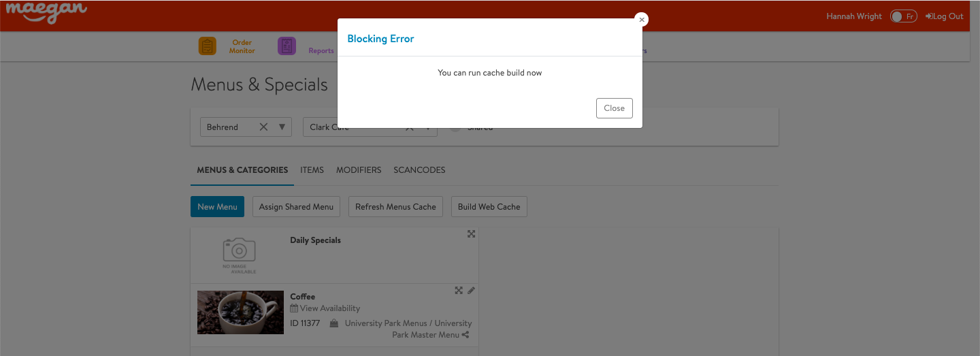Image resolution: width=980 pixels, height=356 pixels.
Task: Click the Blocking Error dialog title
Action: click(380, 39)
